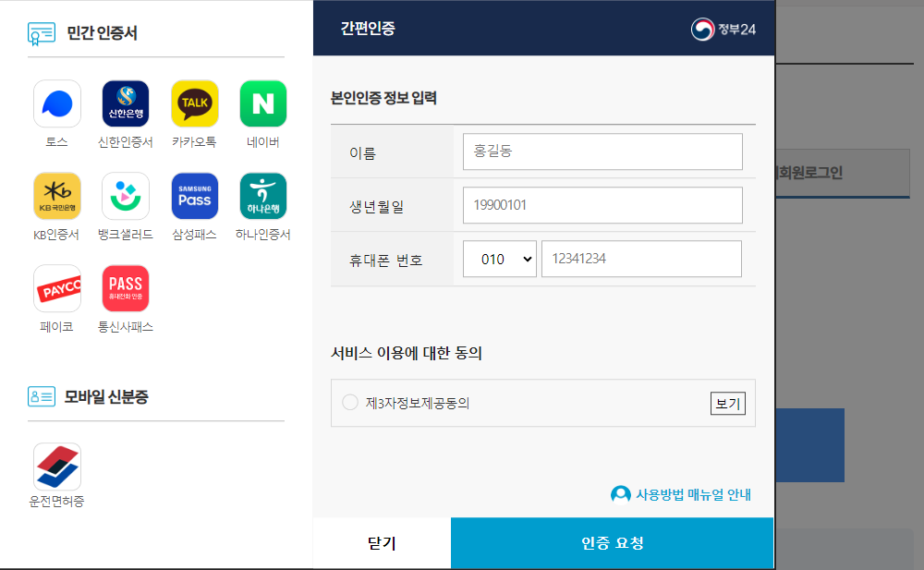Screen dimensions: 924x570
Task: Click the ID card icon beside 모바일 신분증
Action: (x=42, y=396)
